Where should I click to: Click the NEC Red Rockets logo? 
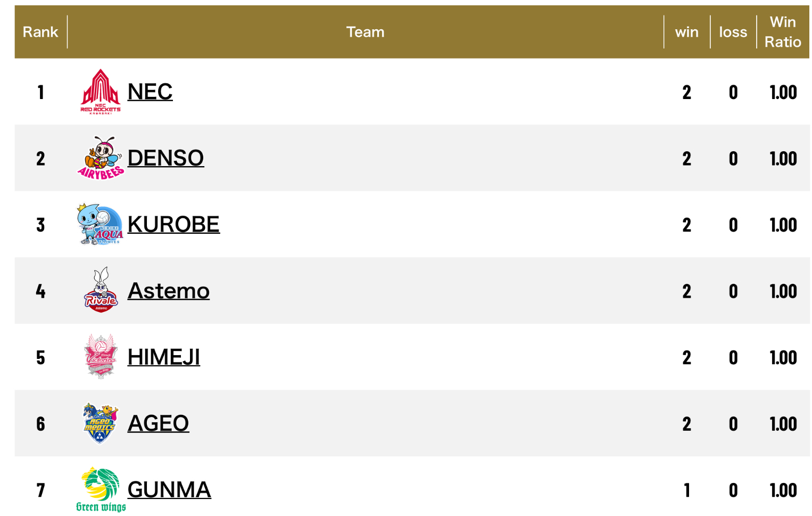pos(101,92)
